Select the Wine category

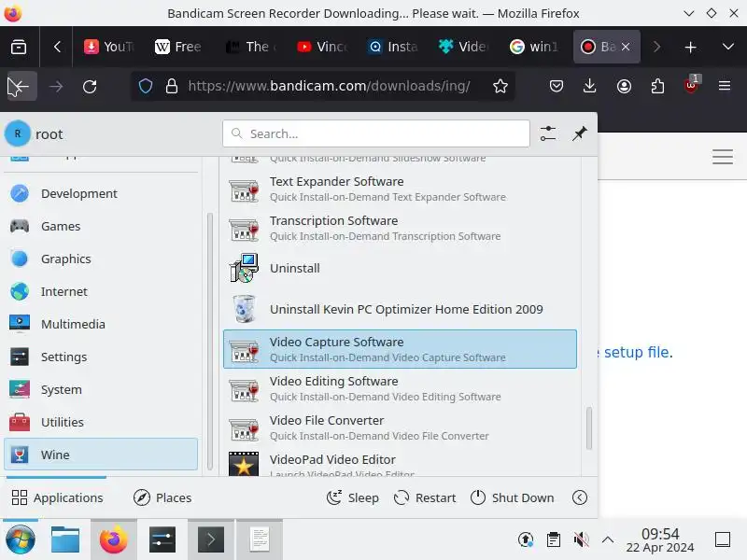pyautogui.click(x=101, y=455)
